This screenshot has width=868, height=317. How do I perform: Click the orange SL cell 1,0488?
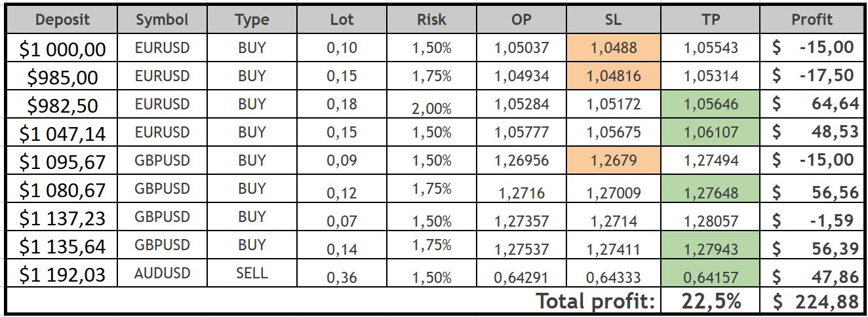[613, 47]
